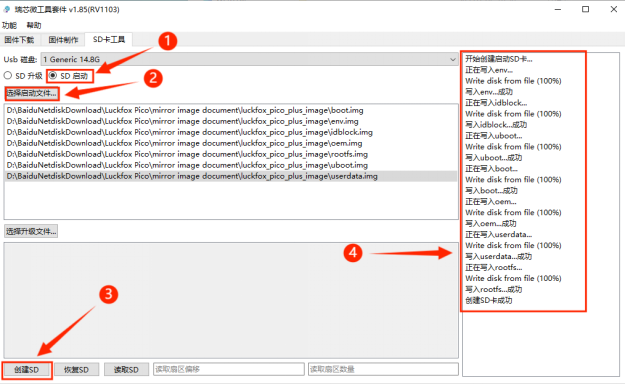Screen dimensions: 626x385
Task: Click the 写入env...成功 log line
Action: click(489, 92)
